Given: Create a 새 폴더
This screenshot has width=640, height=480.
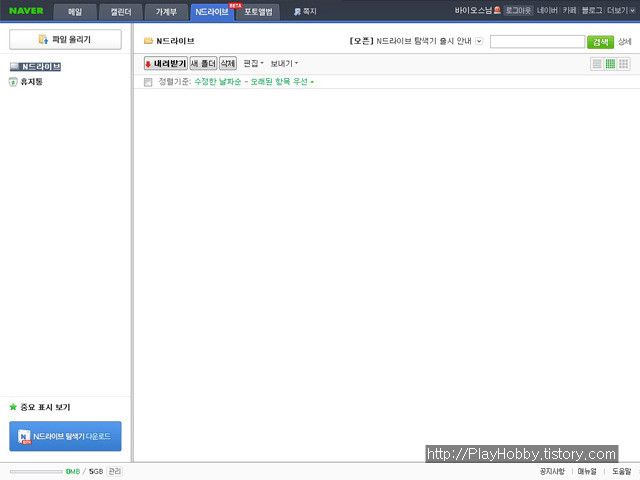Looking at the screenshot, I should click(x=203, y=63).
